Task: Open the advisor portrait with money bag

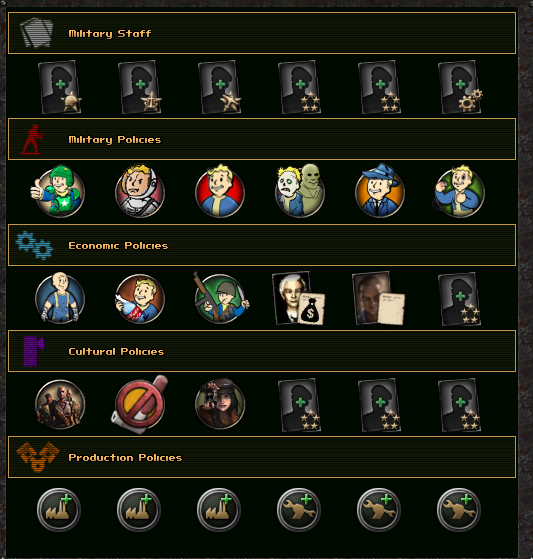Action: [x=299, y=299]
